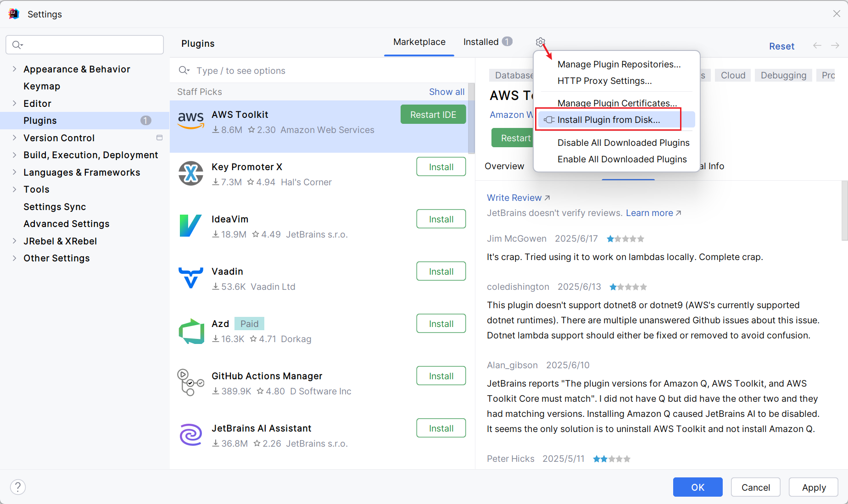Install GitHub Actions Manager plugin
The image size is (848, 504).
441,376
